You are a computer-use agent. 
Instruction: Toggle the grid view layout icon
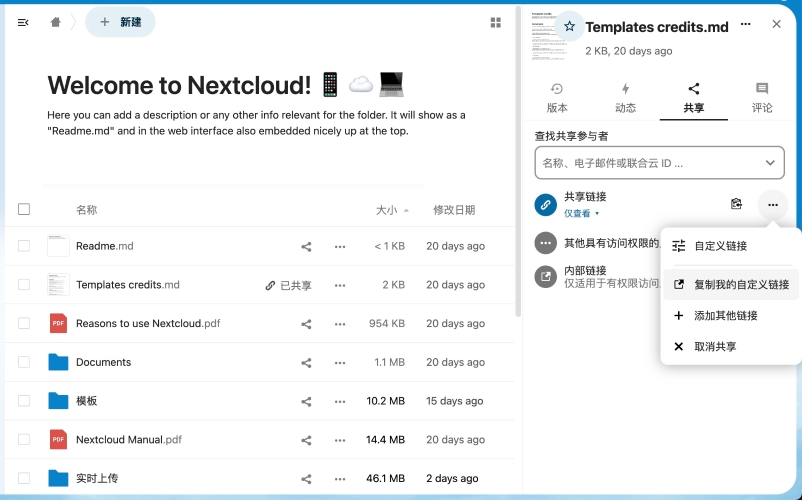pos(496,22)
